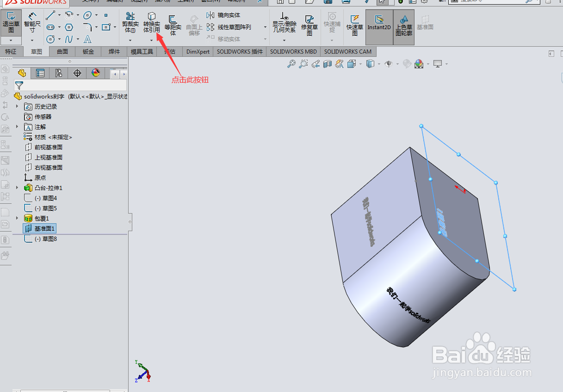The height and width of the screenshot is (392, 563).
Task: Open the FeatureManager design tree tab
Action: tap(22, 73)
